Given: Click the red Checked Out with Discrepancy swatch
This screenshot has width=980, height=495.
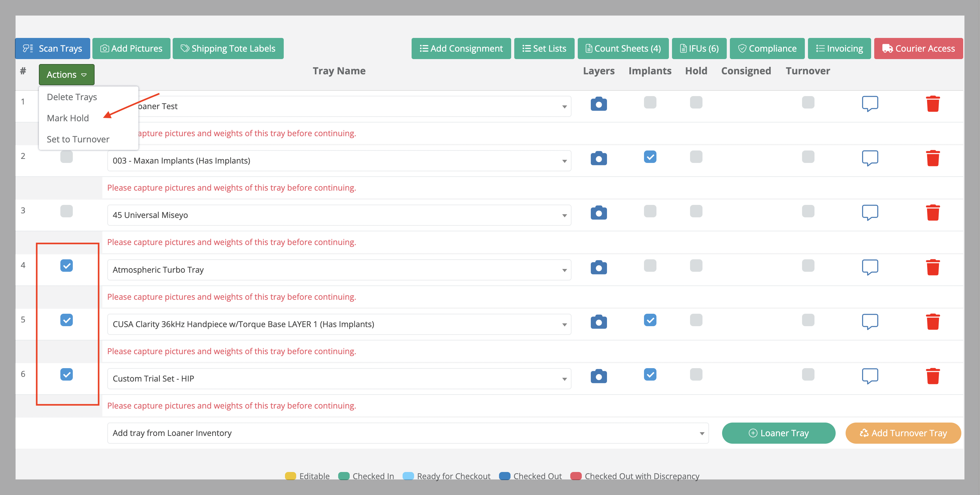Looking at the screenshot, I should 576,476.
